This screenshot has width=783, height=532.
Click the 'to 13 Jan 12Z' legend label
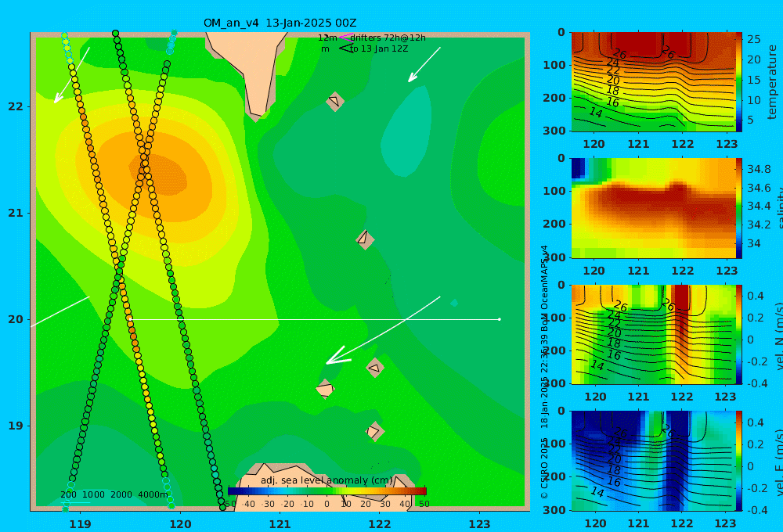pyautogui.click(x=379, y=49)
